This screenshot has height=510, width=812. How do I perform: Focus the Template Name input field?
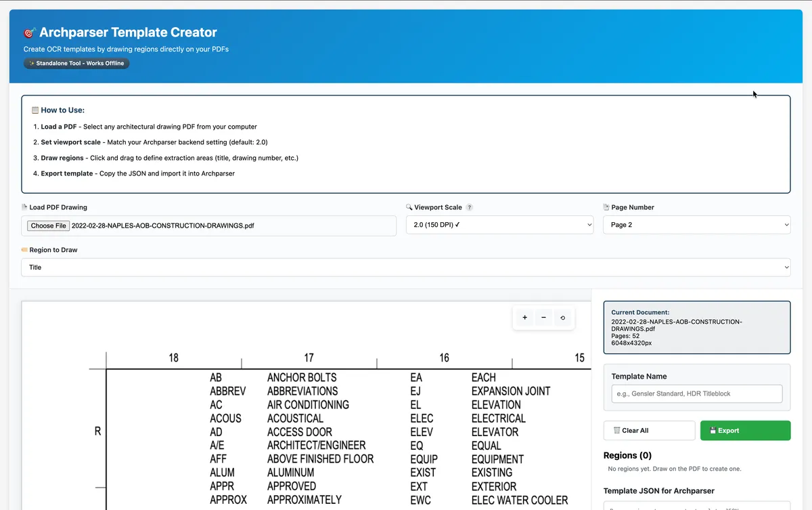click(x=696, y=393)
